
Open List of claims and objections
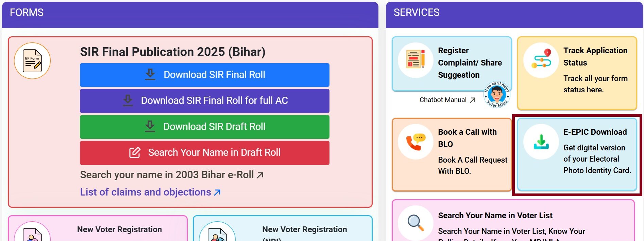pos(150,192)
